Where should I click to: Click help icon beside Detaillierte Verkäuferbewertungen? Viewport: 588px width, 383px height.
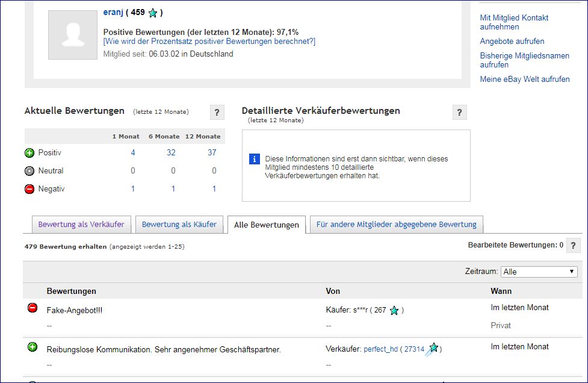click(x=459, y=112)
